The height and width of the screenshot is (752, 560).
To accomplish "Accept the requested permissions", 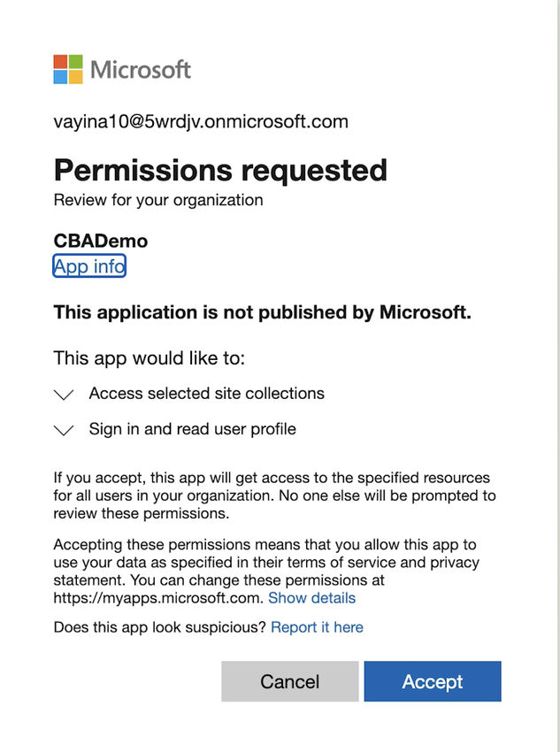I will click(x=433, y=681).
